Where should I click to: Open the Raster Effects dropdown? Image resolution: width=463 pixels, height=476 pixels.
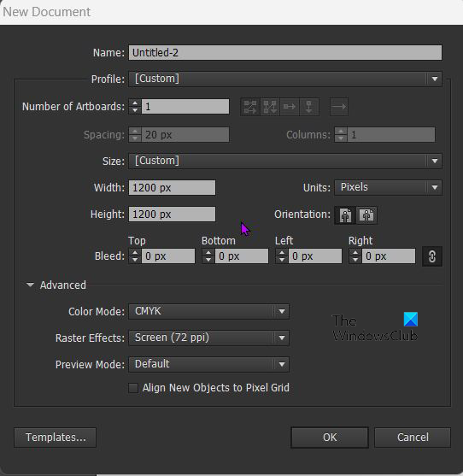point(208,338)
